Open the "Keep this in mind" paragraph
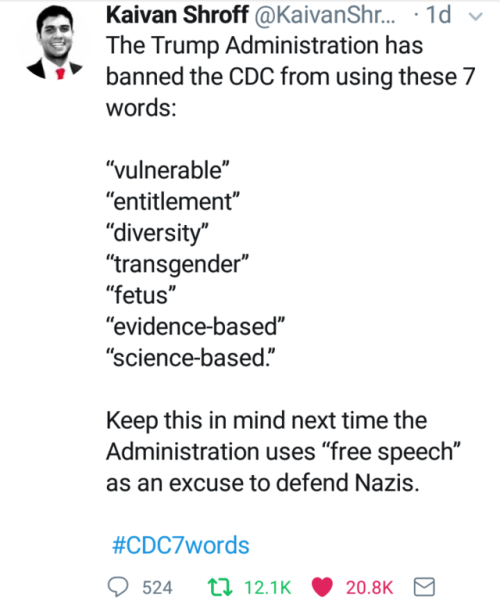Screen dimensions: 500x607 pos(284,451)
